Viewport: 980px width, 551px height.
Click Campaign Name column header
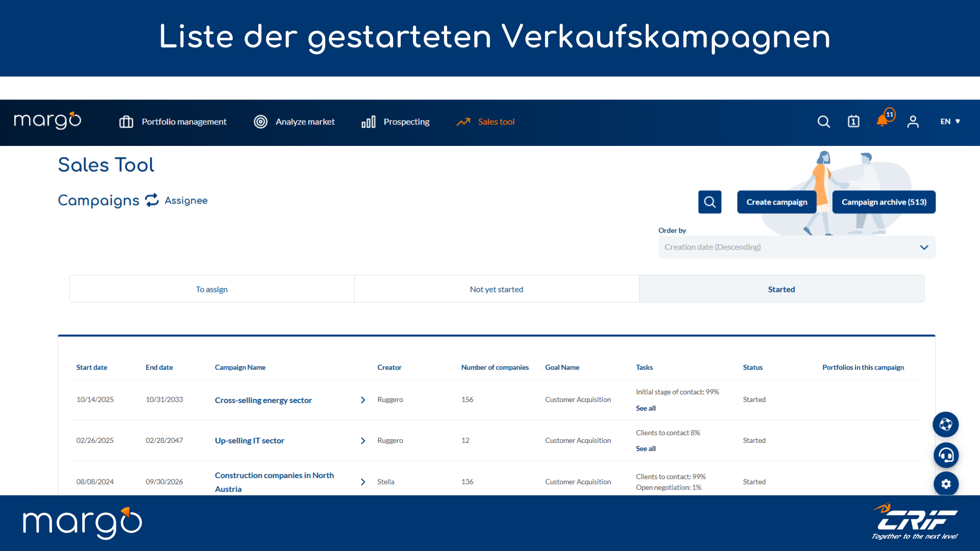tap(240, 367)
